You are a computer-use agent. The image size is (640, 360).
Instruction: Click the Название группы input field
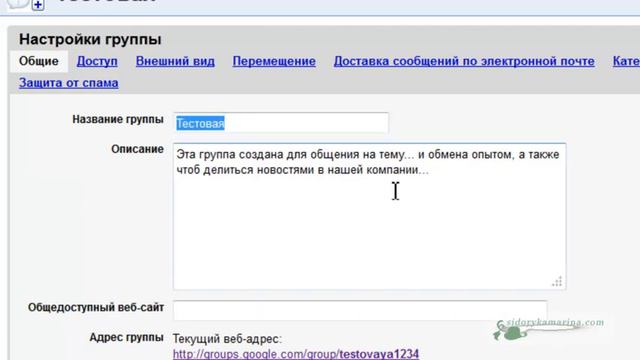click(x=281, y=123)
